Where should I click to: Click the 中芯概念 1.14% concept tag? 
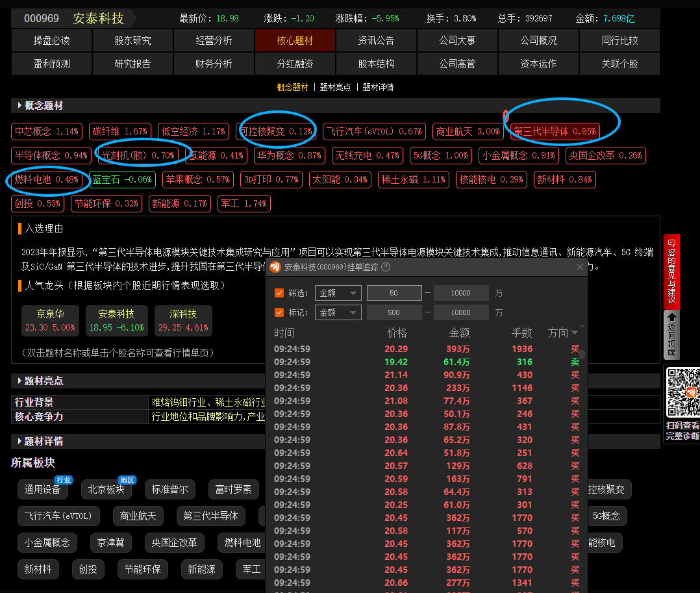tap(47, 131)
